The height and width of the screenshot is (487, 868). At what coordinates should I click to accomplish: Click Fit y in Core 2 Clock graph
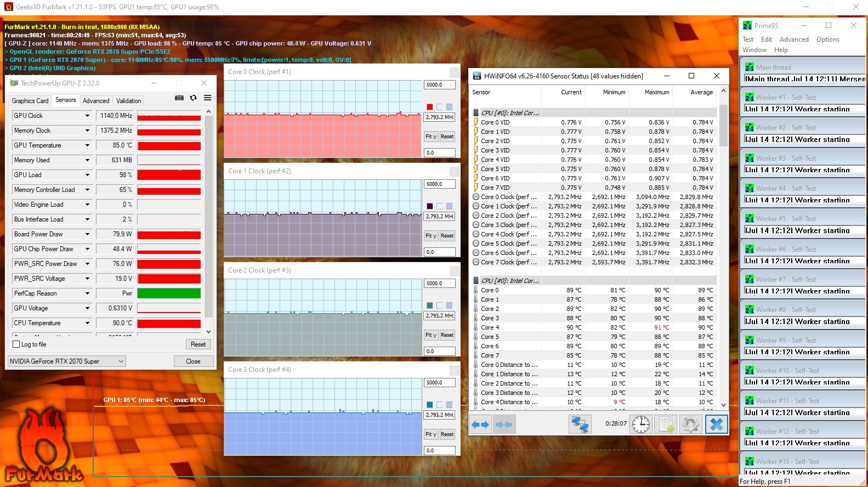(x=431, y=335)
